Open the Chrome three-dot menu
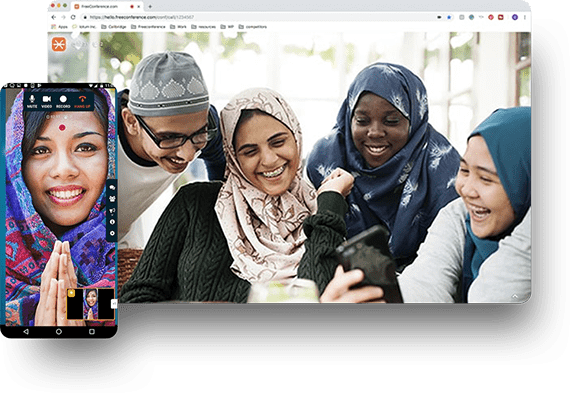This screenshot has height=394, width=570. 525,17
